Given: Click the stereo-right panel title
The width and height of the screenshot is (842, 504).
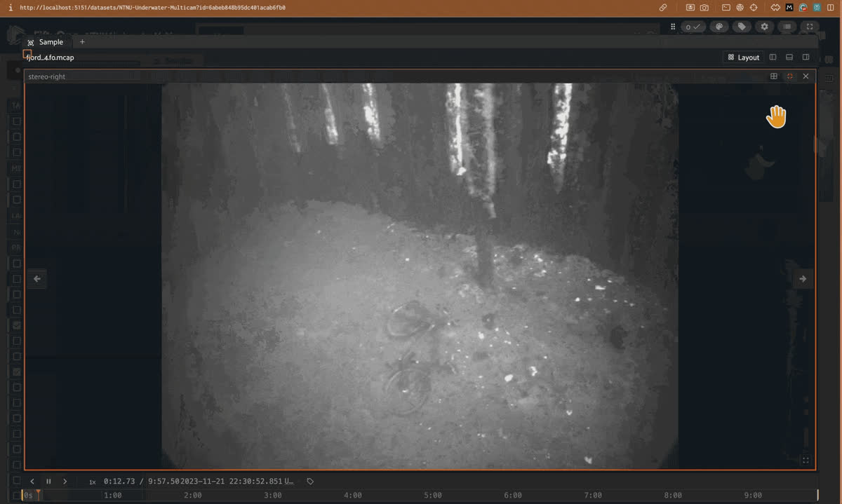Looking at the screenshot, I should [47, 76].
